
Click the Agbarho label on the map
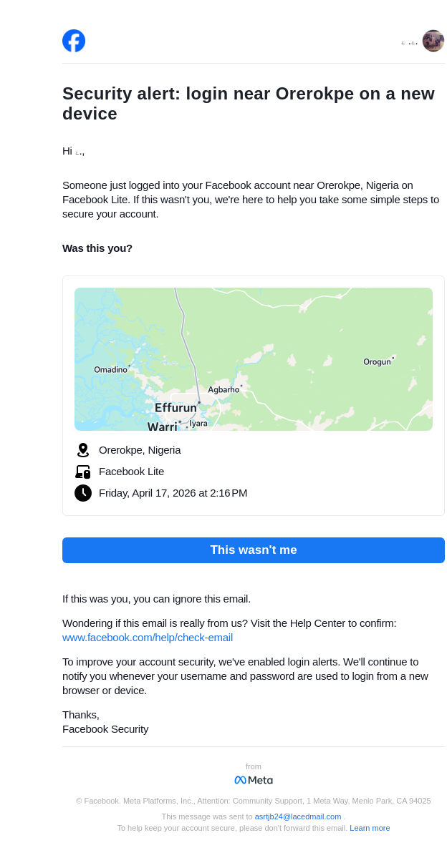223,390
